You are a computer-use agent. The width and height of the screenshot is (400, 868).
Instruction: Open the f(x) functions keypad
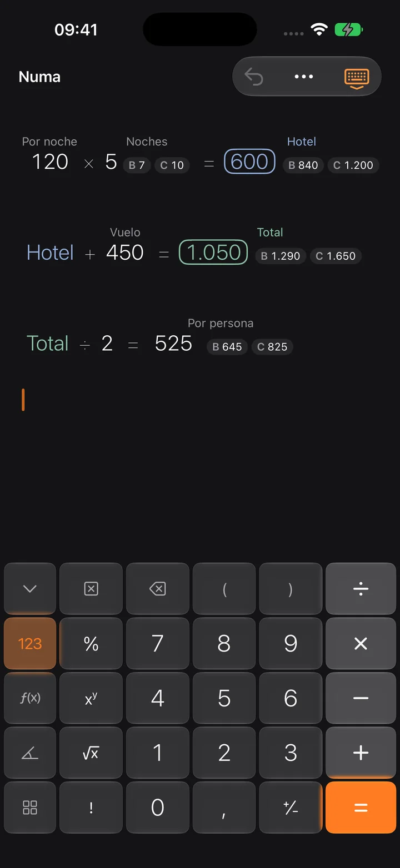click(30, 698)
